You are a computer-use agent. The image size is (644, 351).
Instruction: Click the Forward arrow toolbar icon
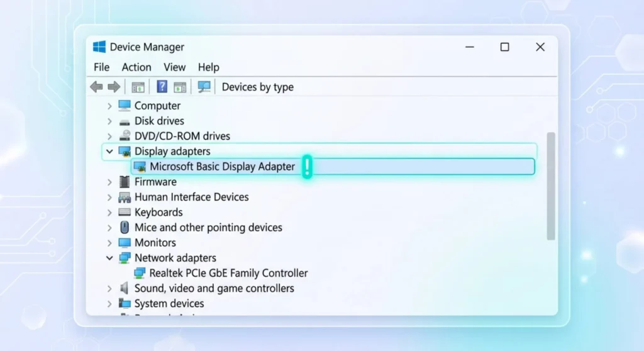(x=114, y=87)
